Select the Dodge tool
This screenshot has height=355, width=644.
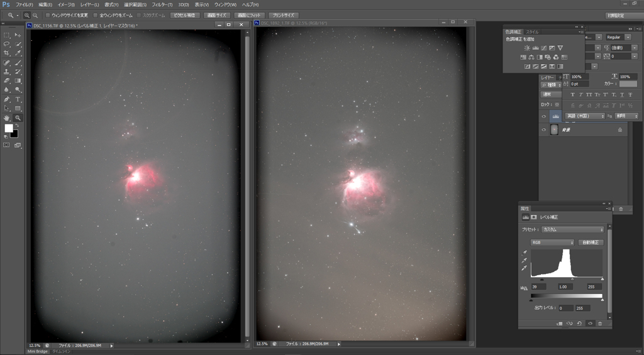pos(18,89)
